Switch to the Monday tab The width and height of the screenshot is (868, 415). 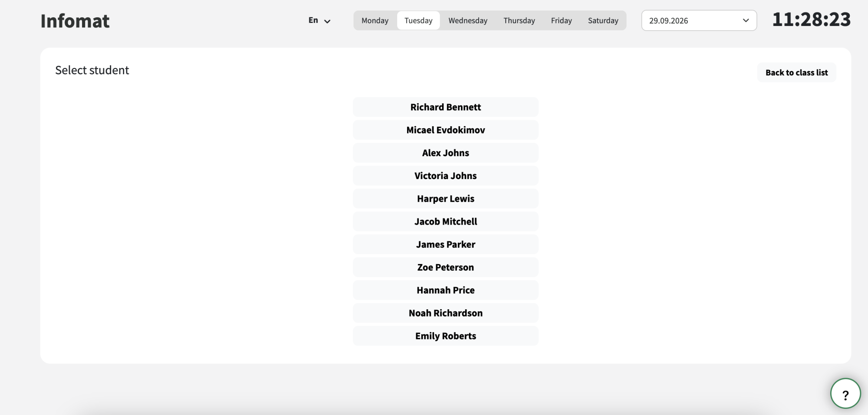coord(375,20)
